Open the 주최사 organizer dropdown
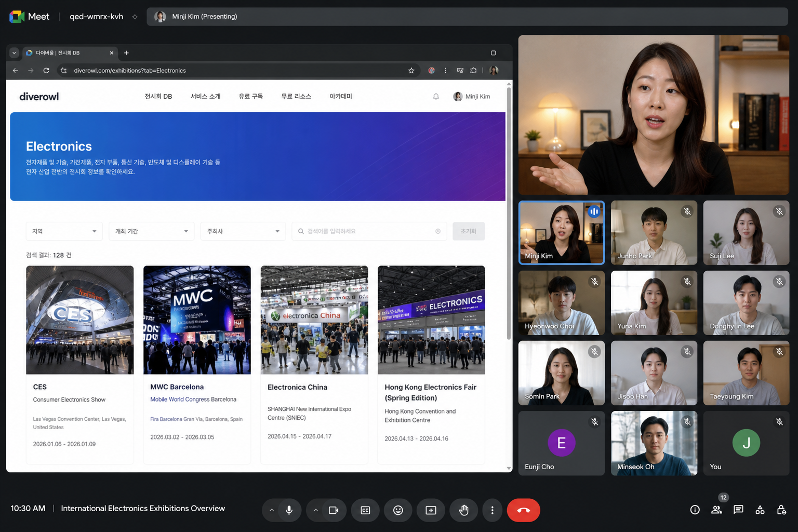 coord(243,231)
